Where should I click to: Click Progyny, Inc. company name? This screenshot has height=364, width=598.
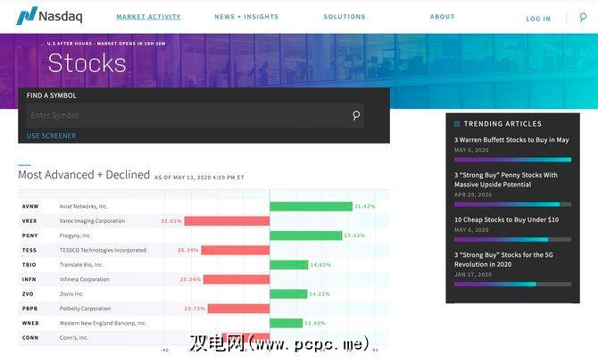(x=75, y=236)
